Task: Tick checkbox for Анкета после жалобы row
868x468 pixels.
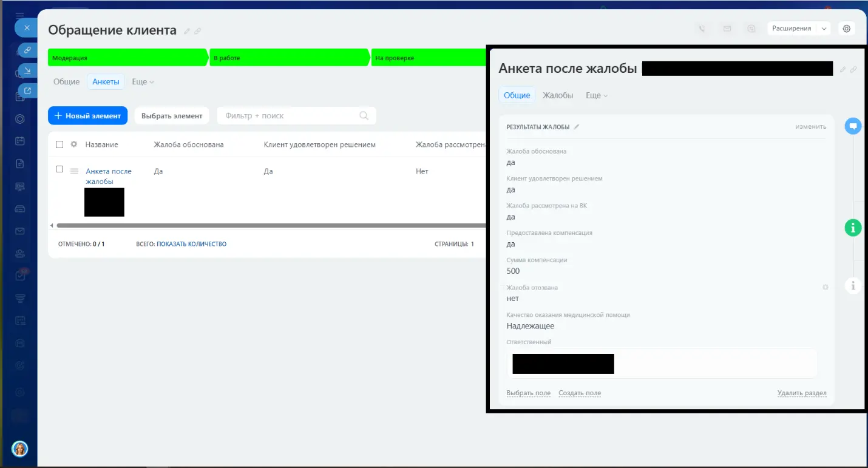Action: (59, 169)
